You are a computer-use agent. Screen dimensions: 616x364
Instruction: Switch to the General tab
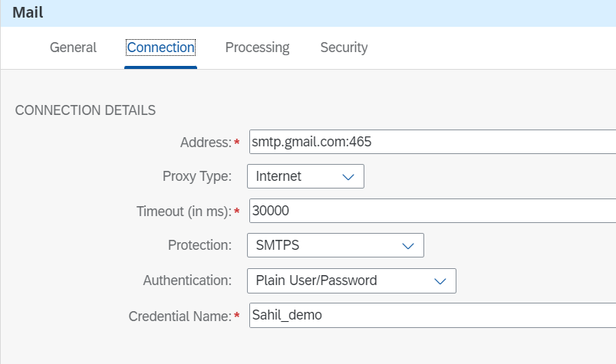73,48
